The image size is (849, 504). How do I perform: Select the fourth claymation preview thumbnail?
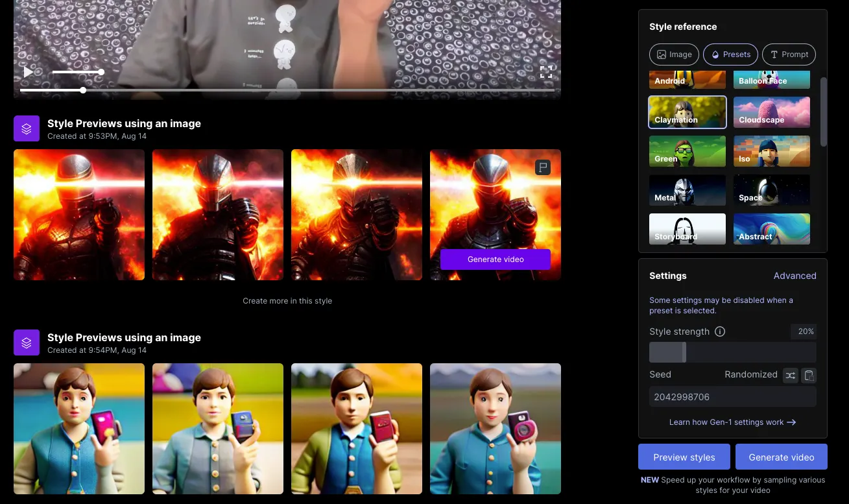pos(496,429)
